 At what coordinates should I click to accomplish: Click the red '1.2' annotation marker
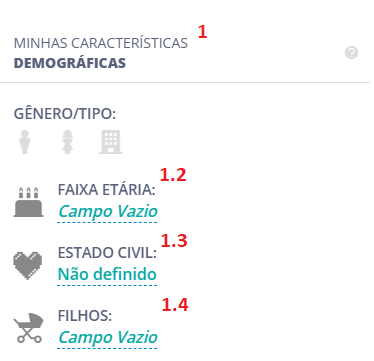[173, 175]
